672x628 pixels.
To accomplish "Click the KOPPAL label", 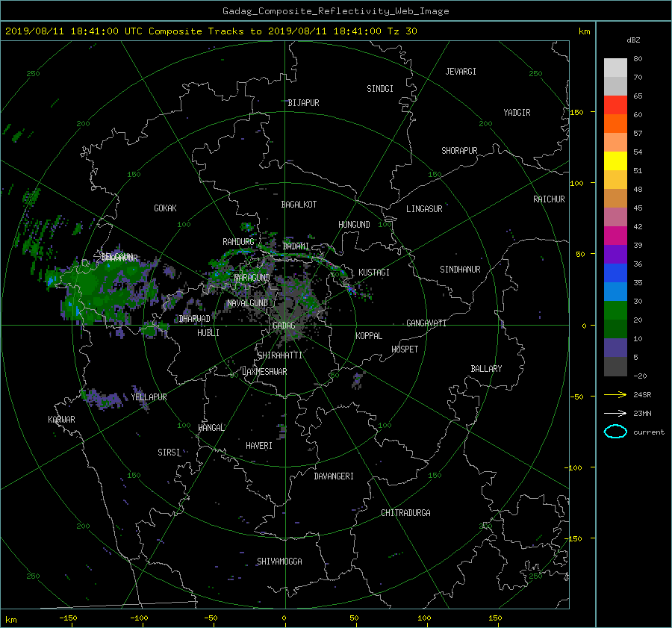I will pos(369,335).
